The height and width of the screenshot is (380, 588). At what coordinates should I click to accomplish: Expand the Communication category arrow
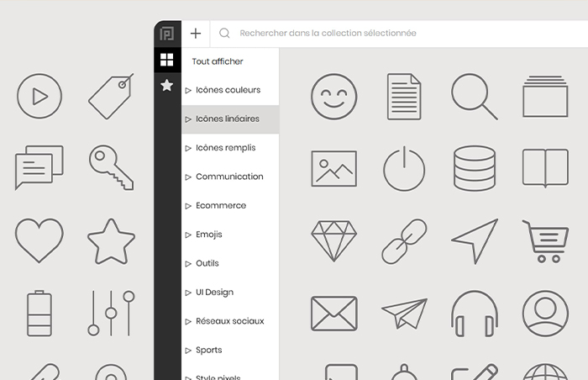click(188, 177)
